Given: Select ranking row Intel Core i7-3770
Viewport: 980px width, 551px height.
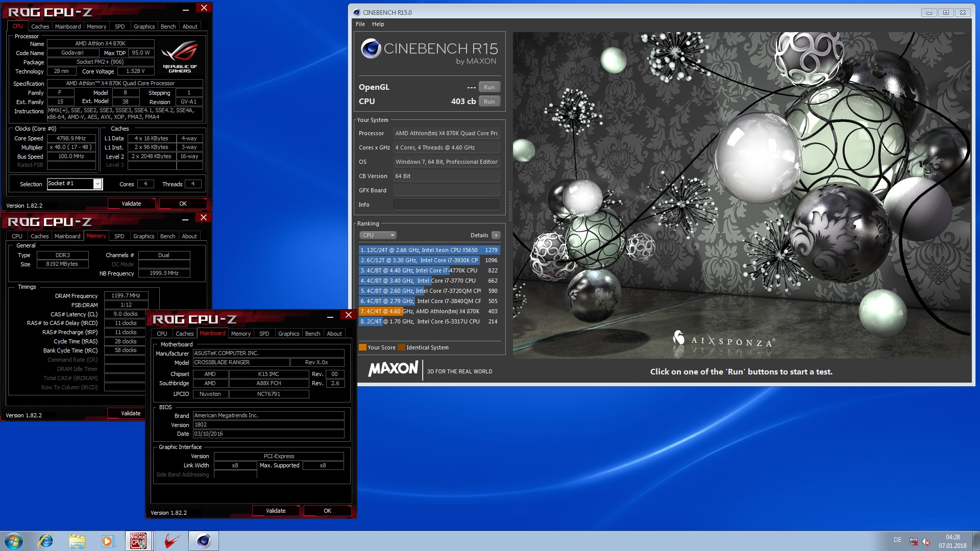Looking at the screenshot, I should (429, 281).
